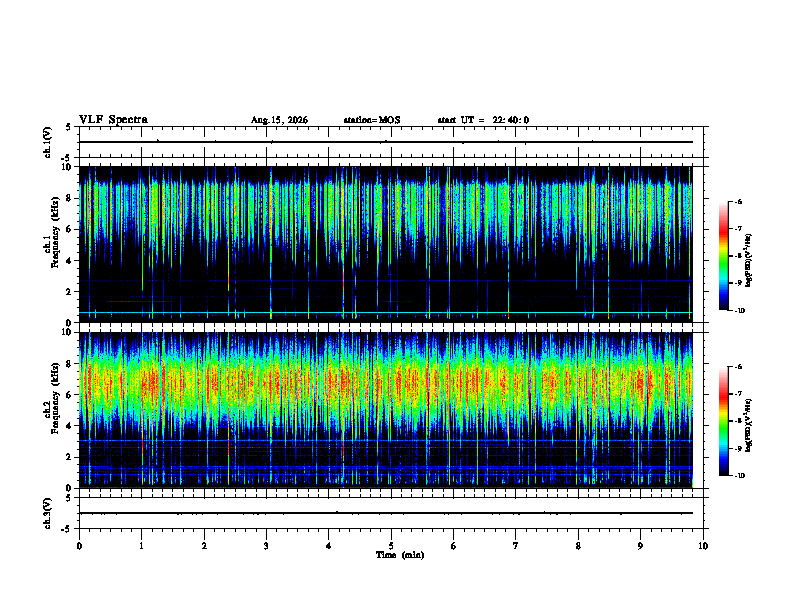The image size is (792, 612).
Task: Click the "-6" label on ch.1 color bar
Action: 739,201
